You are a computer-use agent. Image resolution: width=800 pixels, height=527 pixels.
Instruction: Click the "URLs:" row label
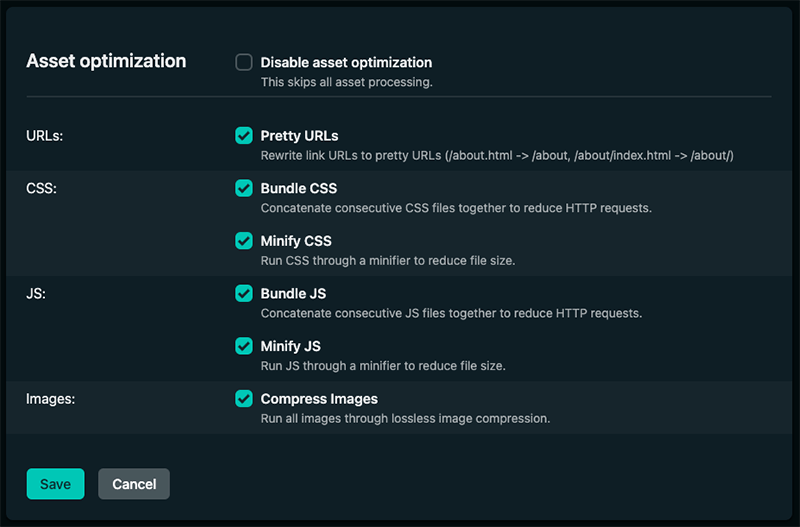45,135
